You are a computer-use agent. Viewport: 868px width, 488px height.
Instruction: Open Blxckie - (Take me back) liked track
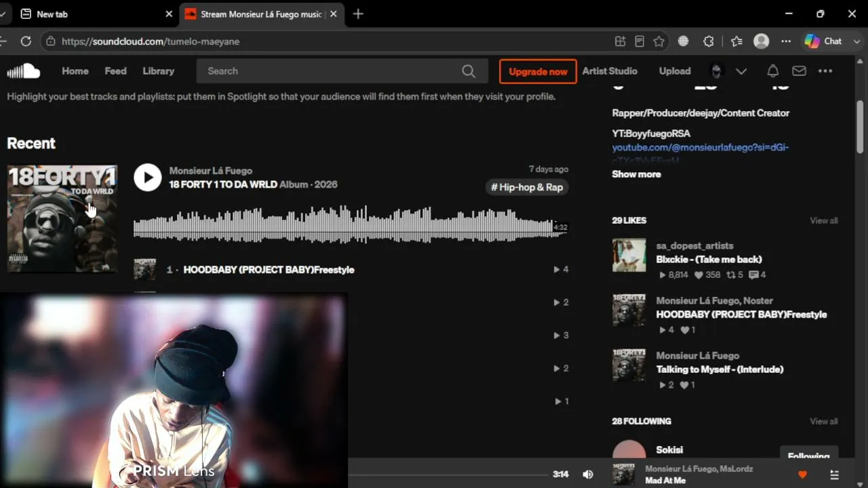[709, 259]
